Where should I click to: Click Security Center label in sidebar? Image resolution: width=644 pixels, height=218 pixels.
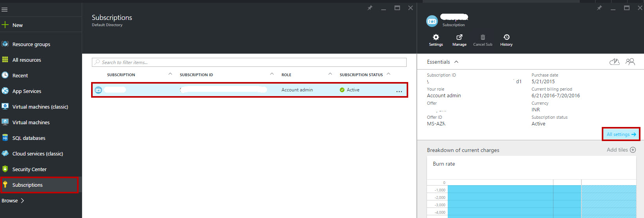click(x=29, y=169)
